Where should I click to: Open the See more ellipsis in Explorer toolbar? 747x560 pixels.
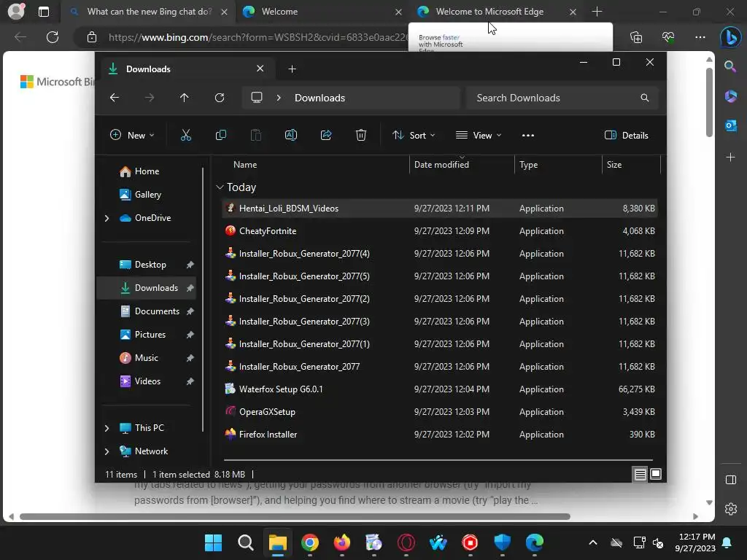coord(528,135)
